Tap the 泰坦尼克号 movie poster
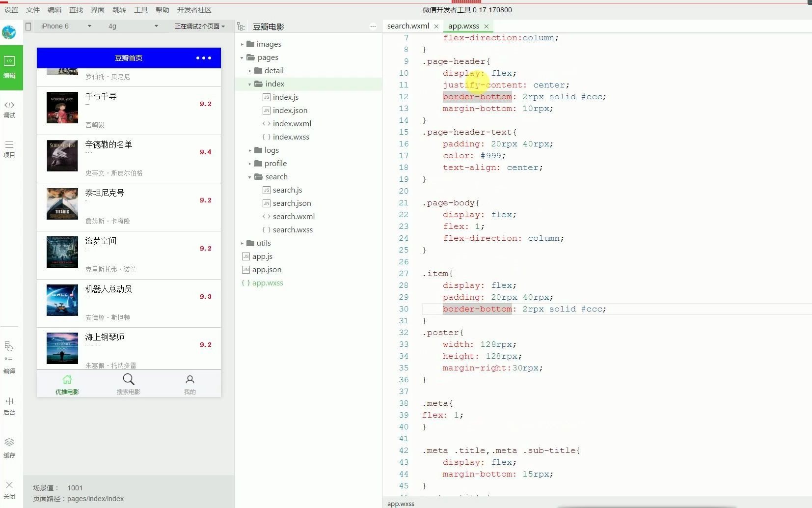Screen dimensions: 812x508 [x=62, y=204]
